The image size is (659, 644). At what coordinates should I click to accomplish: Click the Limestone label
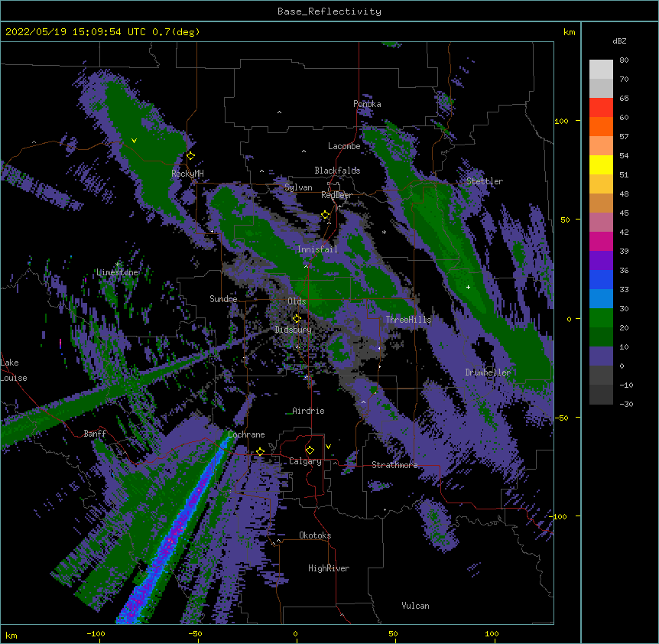pyautogui.click(x=117, y=272)
